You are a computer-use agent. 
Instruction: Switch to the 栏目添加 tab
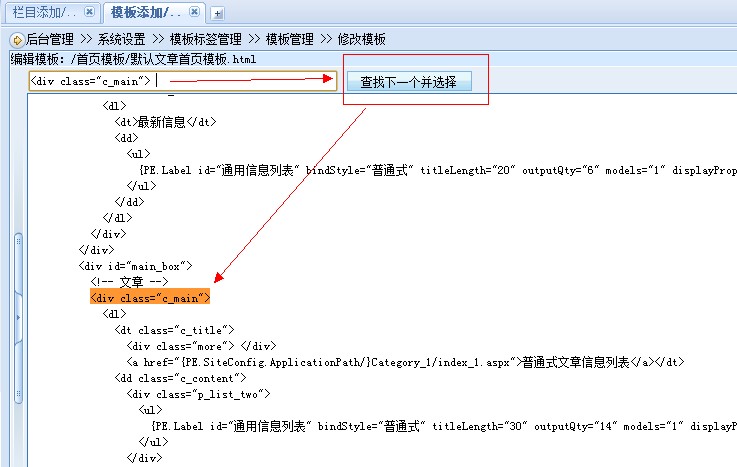point(40,12)
